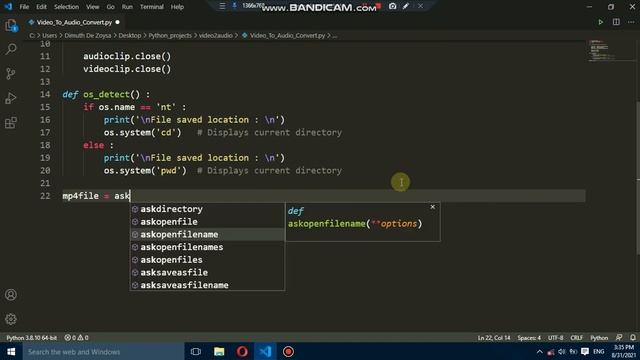Click the Bandicam bar menu icon
This screenshot has width=640, height=360.
click(222, 6)
